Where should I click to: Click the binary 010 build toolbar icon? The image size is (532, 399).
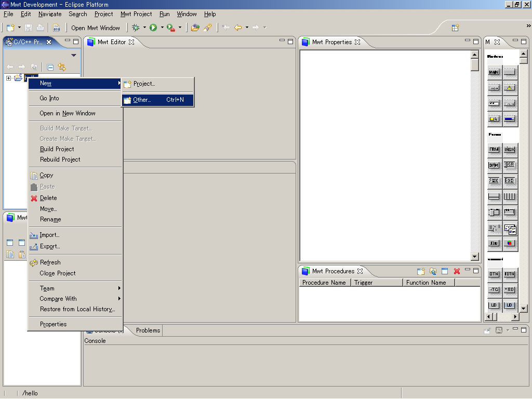tap(56, 28)
